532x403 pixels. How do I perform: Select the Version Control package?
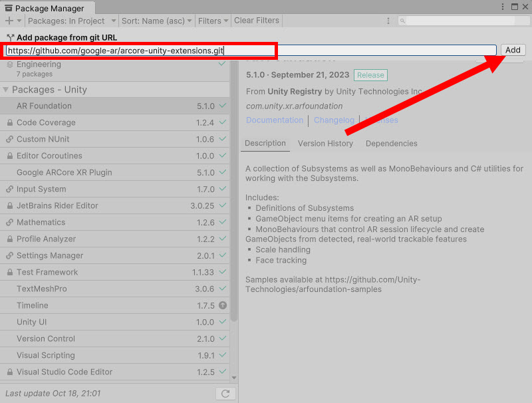114,338
